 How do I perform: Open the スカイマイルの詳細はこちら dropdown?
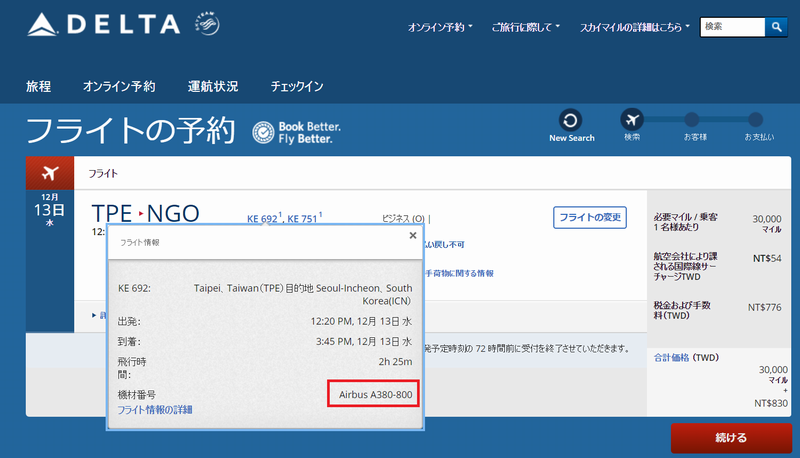pyautogui.click(x=634, y=28)
